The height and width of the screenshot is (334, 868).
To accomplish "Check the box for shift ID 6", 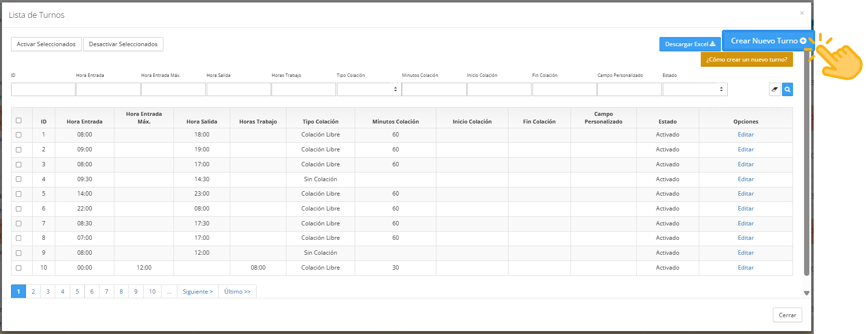I will 19,209.
